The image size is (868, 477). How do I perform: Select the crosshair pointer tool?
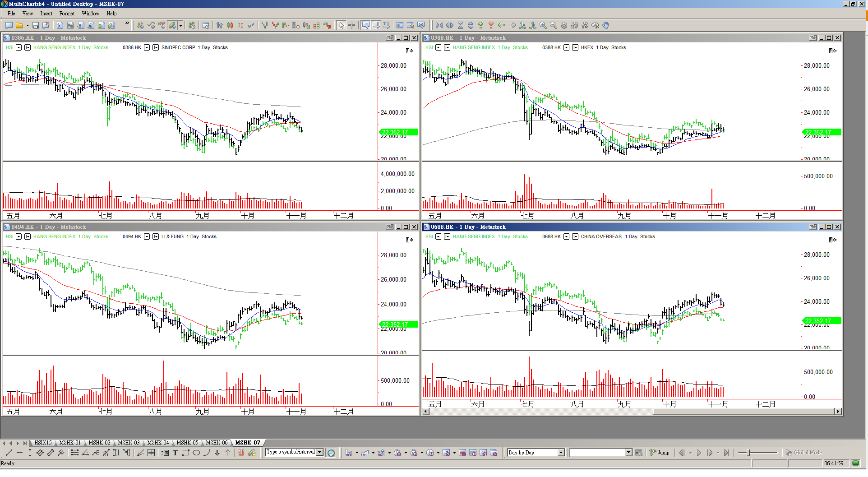pos(352,25)
